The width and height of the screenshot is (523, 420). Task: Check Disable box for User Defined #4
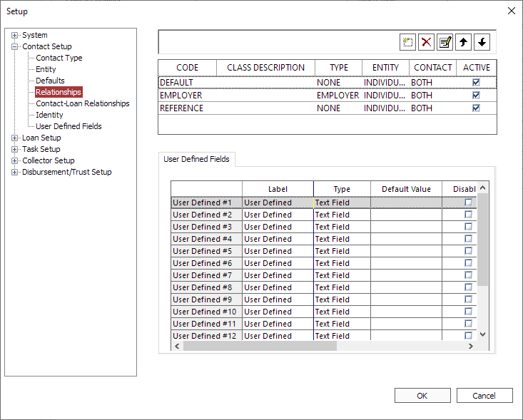(468, 239)
